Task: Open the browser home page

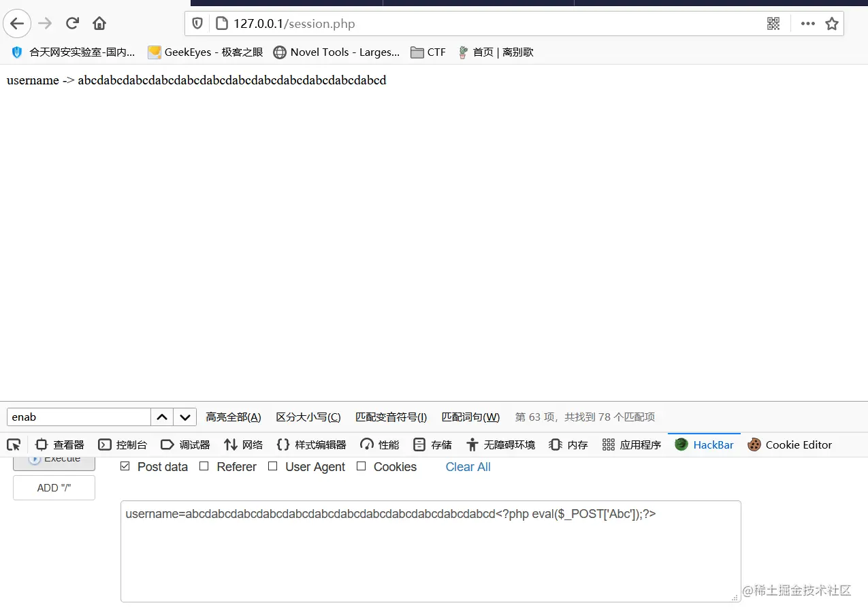Action: (x=99, y=24)
